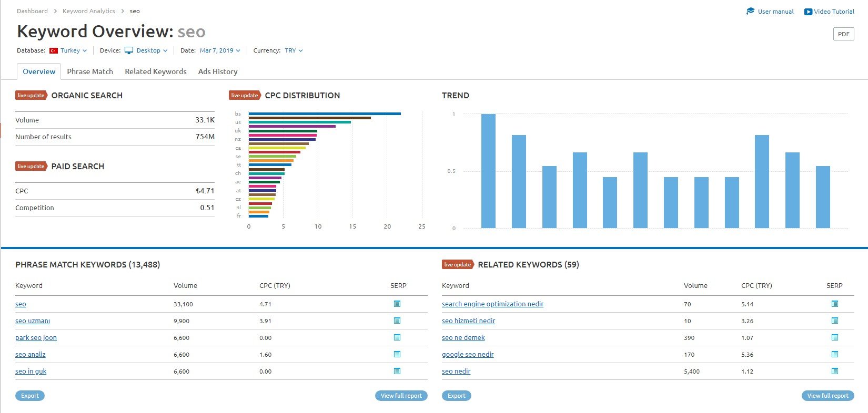Export the phrase match keywords list
Image resolution: width=868 pixels, height=413 pixels.
[x=30, y=396]
